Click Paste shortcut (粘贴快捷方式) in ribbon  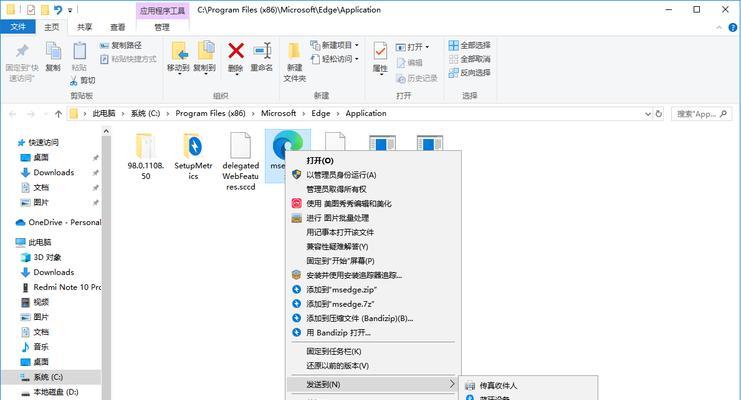128,59
